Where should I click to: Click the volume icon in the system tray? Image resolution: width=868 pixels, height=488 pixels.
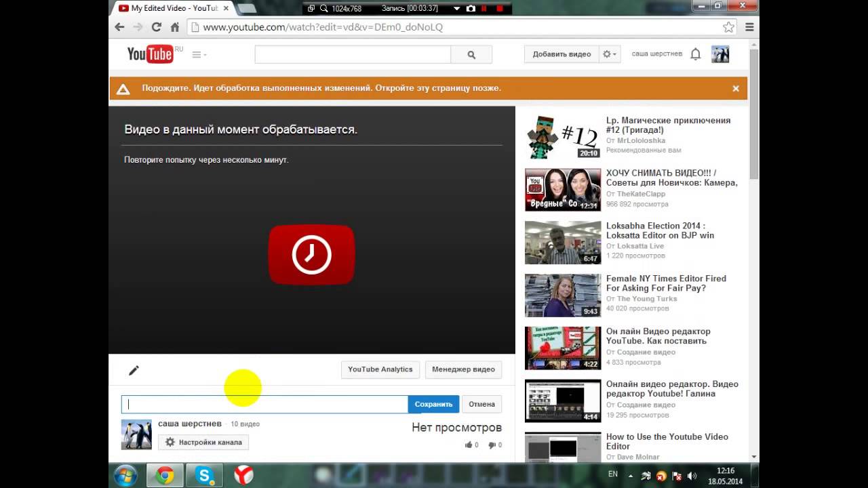click(691, 476)
